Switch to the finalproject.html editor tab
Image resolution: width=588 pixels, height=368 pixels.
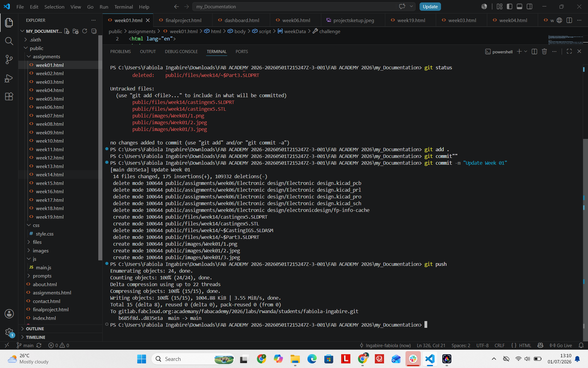point(183,20)
